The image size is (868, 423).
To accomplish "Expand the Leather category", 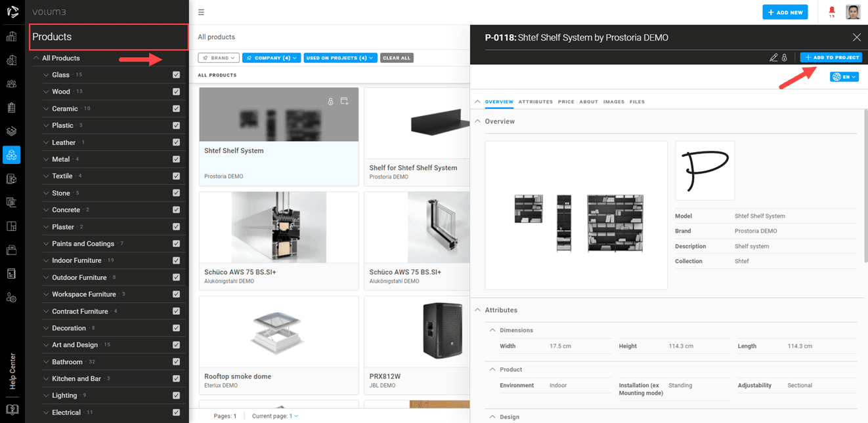I will [x=46, y=142].
